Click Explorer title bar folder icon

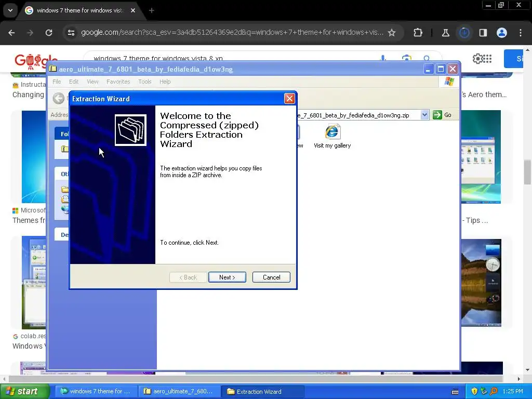pos(52,69)
